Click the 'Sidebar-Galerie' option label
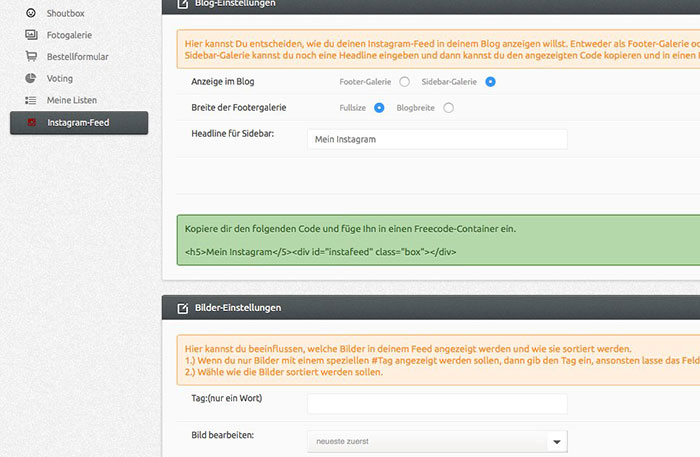 [449, 82]
